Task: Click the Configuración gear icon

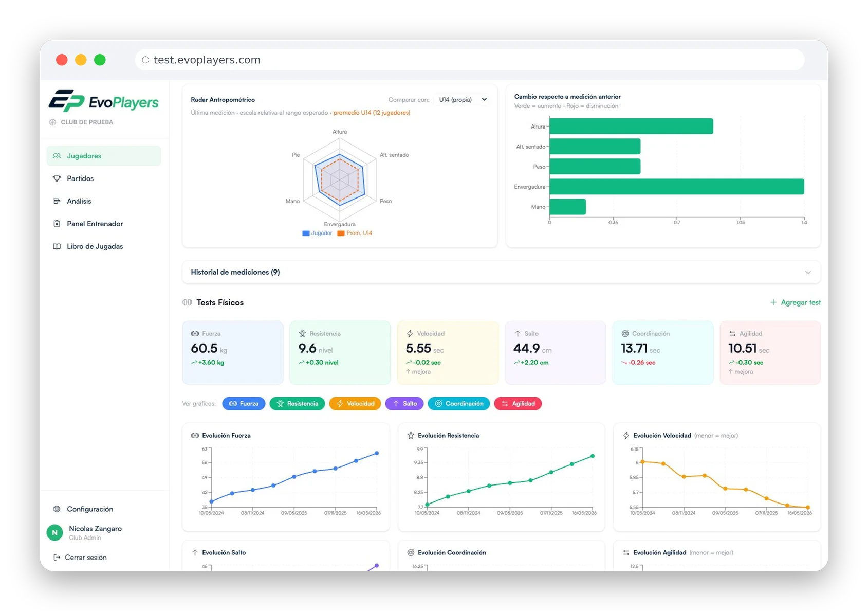Action: pos(57,509)
